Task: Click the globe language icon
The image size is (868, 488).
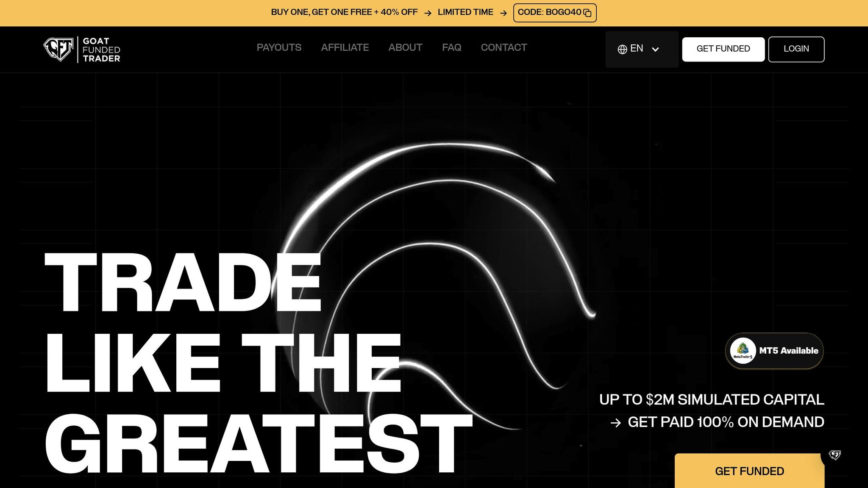Action: tap(622, 49)
